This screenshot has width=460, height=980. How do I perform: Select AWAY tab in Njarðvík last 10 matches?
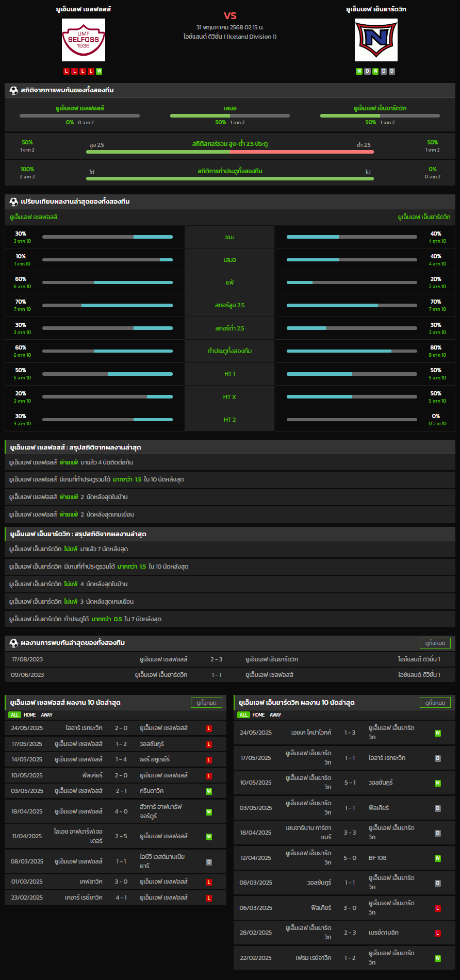276,715
